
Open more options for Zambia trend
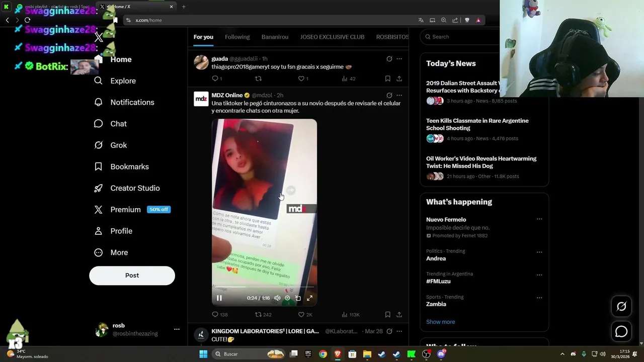[539, 298]
